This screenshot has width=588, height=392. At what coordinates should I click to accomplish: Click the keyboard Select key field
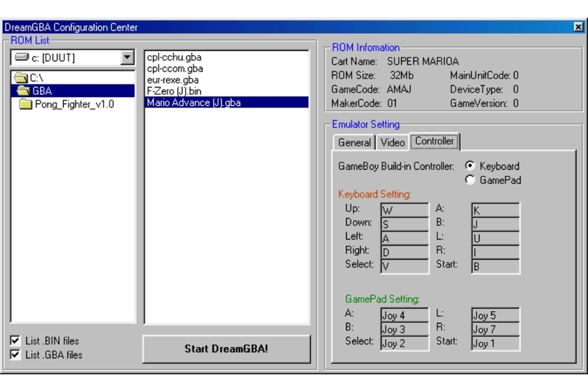405,266
